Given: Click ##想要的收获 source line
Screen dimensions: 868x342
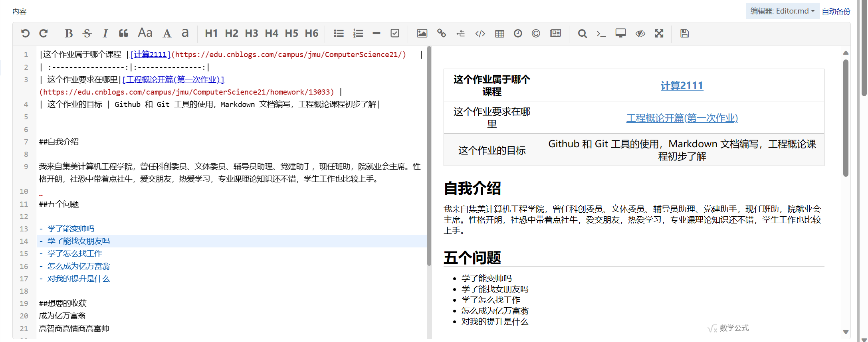Looking at the screenshot, I should pos(63,303).
